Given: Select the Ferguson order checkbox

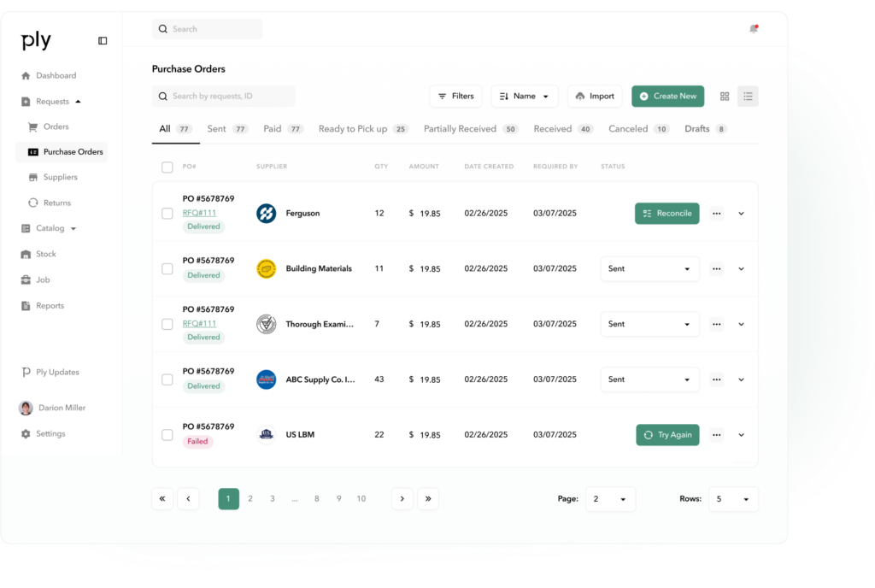Looking at the screenshot, I should pos(167,214).
